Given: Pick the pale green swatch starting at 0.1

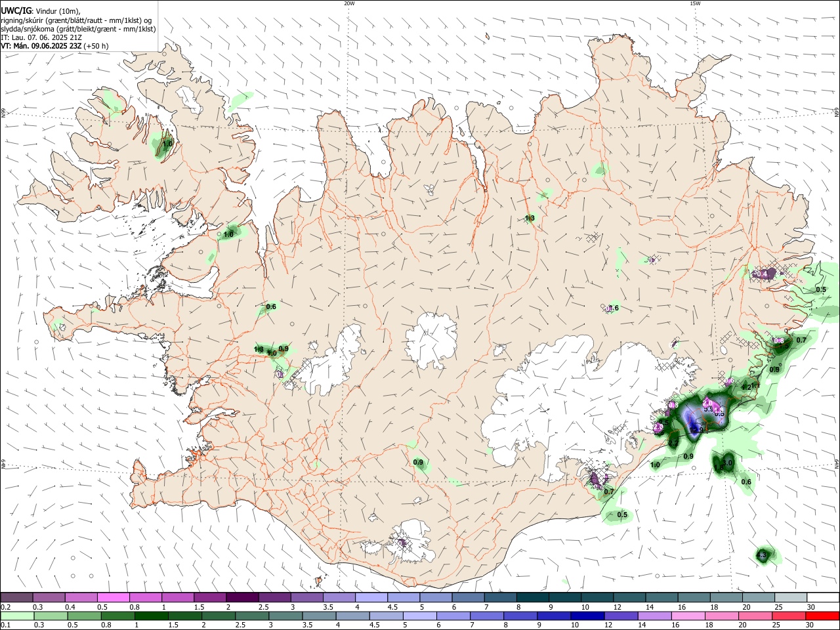Looking at the screenshot, I should (16, 616).
